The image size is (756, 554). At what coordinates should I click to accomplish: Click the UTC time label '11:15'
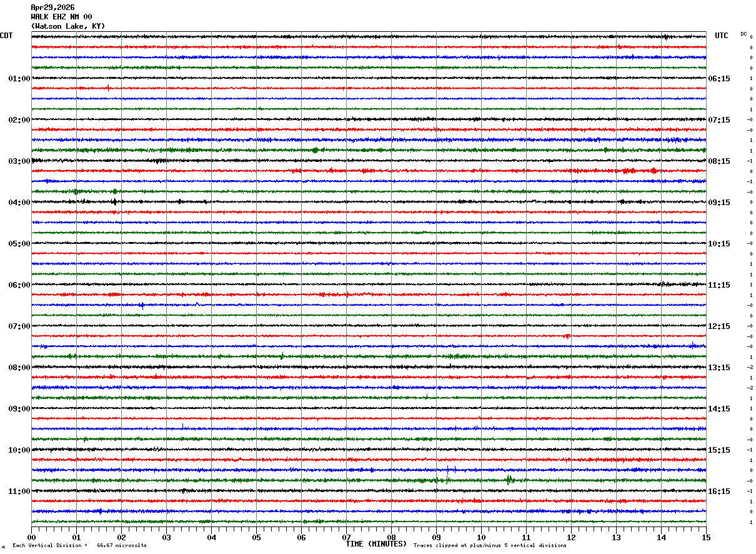(719, 285)
